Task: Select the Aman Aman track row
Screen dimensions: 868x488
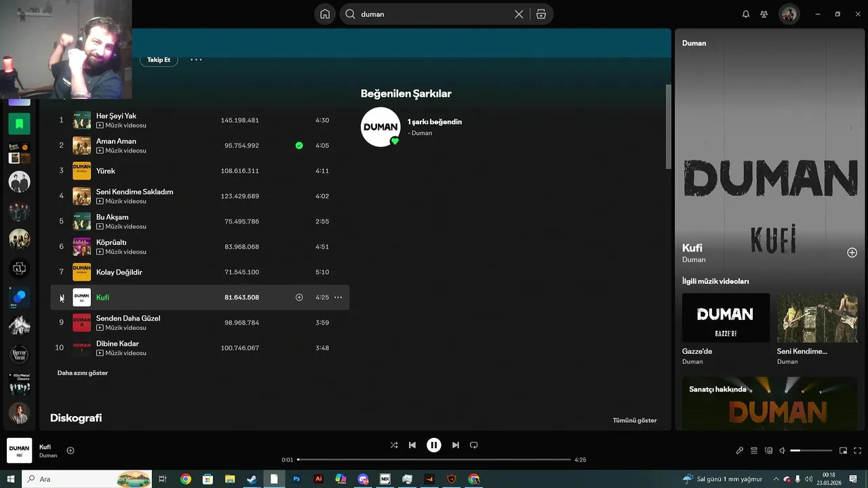Action: coord(200,146)
